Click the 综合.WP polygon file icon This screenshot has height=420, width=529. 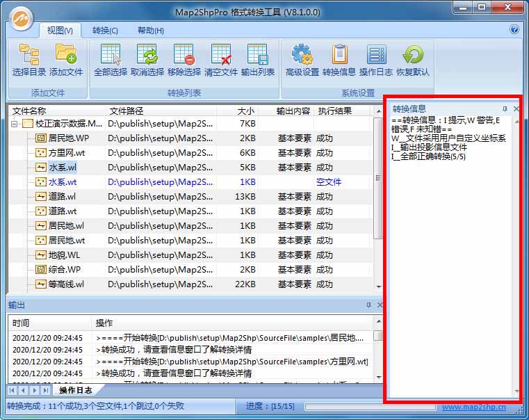(41, 270)
